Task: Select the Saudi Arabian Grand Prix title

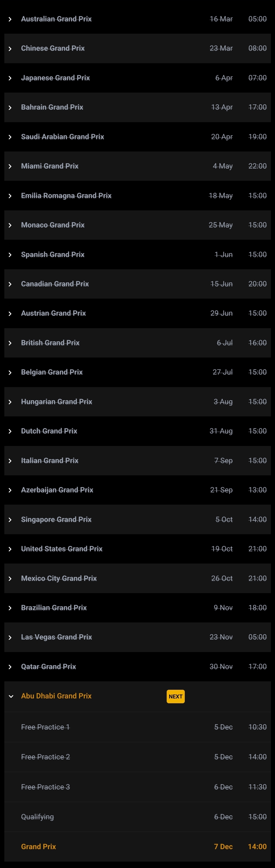Action: coord(63,137)
